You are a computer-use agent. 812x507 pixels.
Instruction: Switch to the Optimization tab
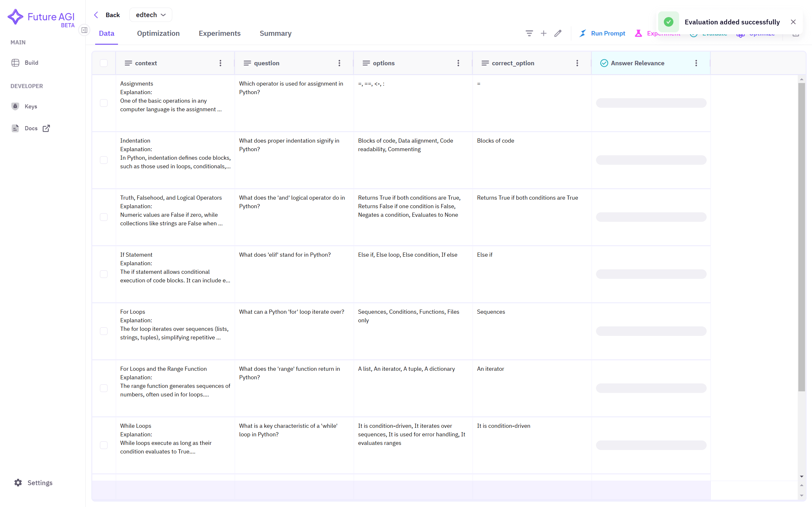158,33
